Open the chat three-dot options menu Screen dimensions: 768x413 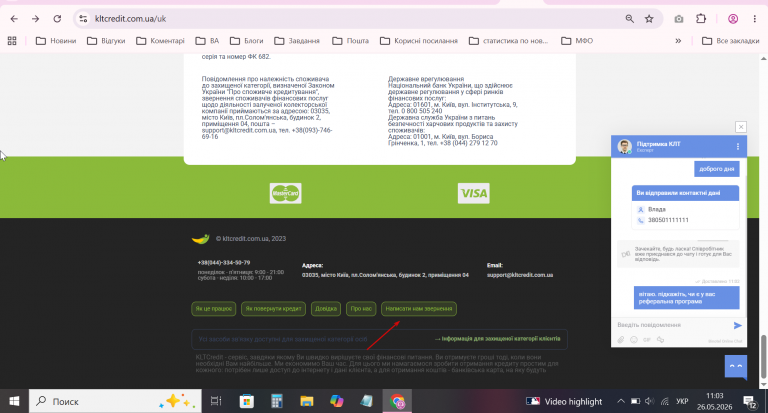(738, 146)
